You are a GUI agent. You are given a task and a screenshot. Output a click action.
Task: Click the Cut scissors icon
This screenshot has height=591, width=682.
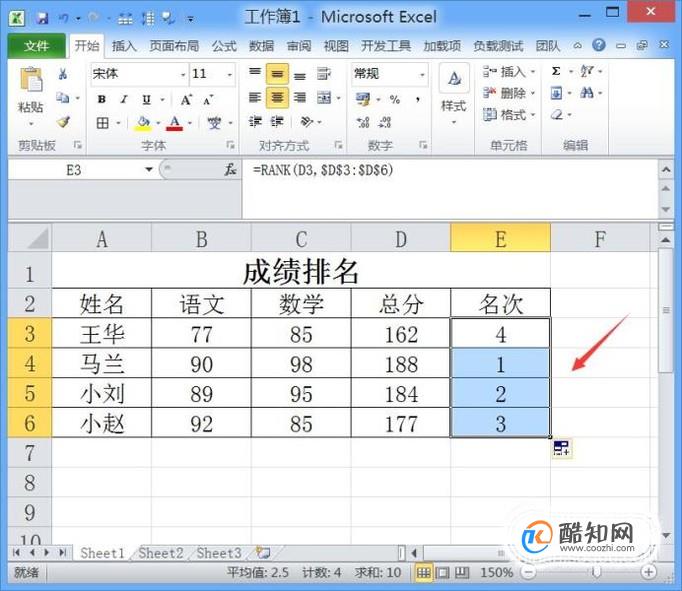point(63,74)
